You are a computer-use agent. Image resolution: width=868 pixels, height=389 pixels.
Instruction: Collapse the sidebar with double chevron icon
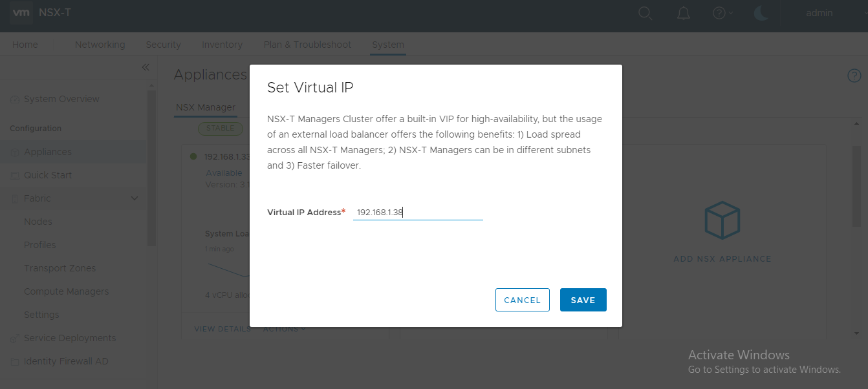tap(146, 67)
